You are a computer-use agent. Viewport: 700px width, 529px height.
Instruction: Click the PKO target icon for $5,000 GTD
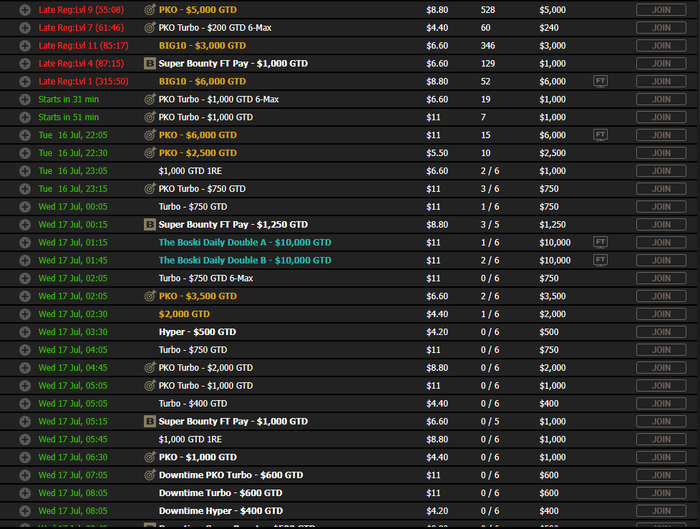[x=150, y=9]
